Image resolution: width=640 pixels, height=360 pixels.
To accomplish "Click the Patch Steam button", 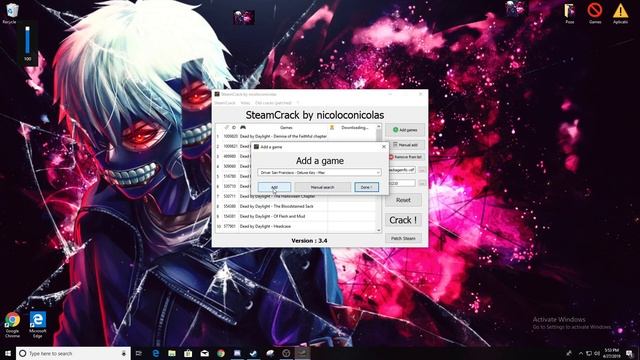I will (403, 238).
